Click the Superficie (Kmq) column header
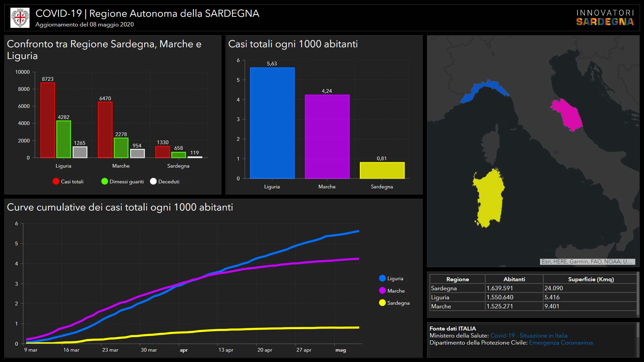Image resolution: width=644 pixels, height=362 pixels. tap(590, 279)
